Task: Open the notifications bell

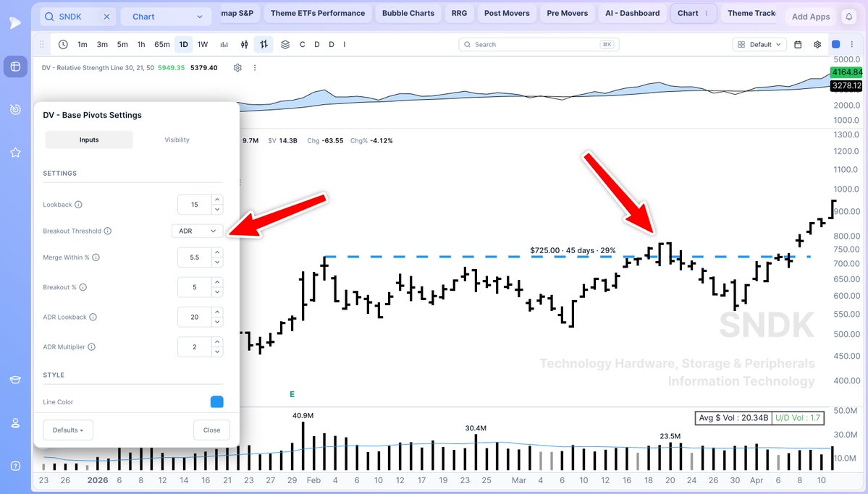Action: point(848,17)
